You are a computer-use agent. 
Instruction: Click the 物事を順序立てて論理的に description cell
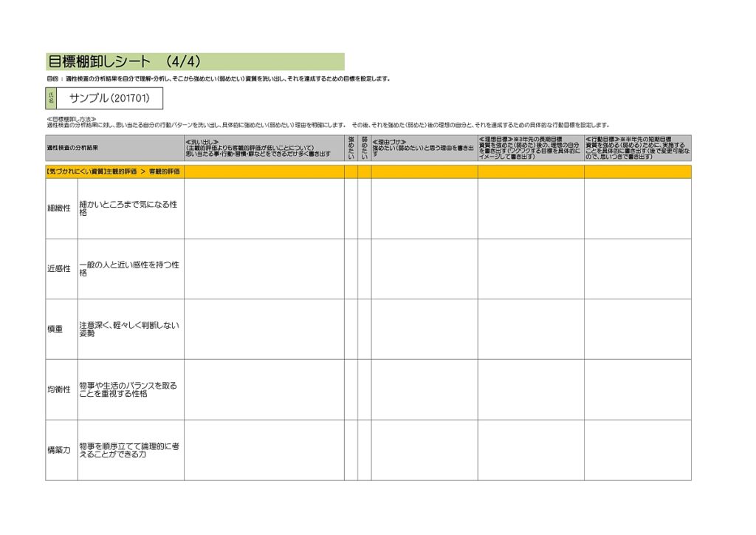(131, 450)
